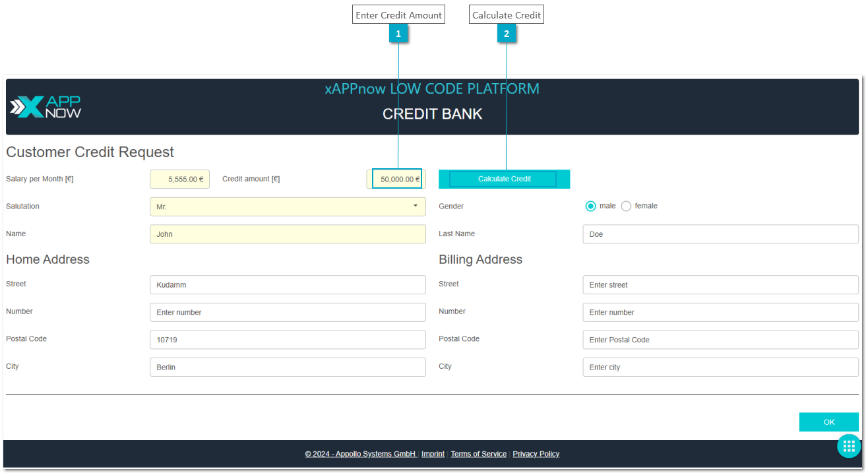Viewport: 868px width, 475px height.
Task: Click the xAPPnow logo in header
Action: 46,107
